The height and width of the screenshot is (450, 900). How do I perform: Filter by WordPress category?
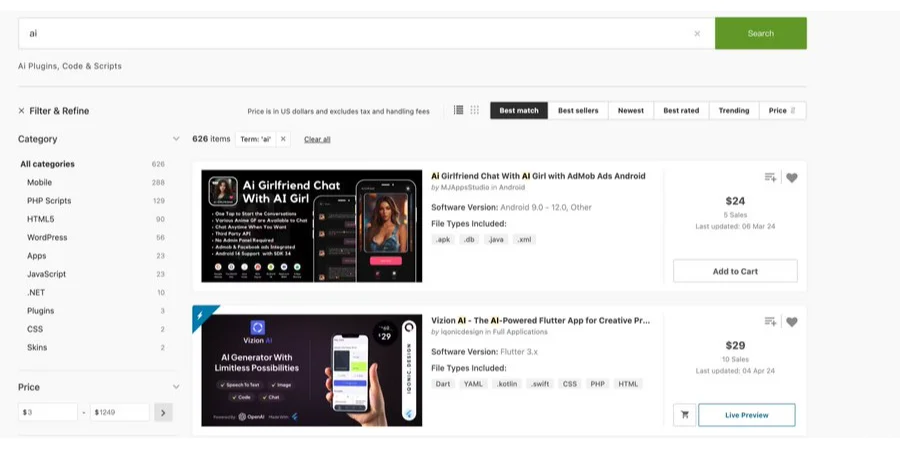click(x=47, y=238)
